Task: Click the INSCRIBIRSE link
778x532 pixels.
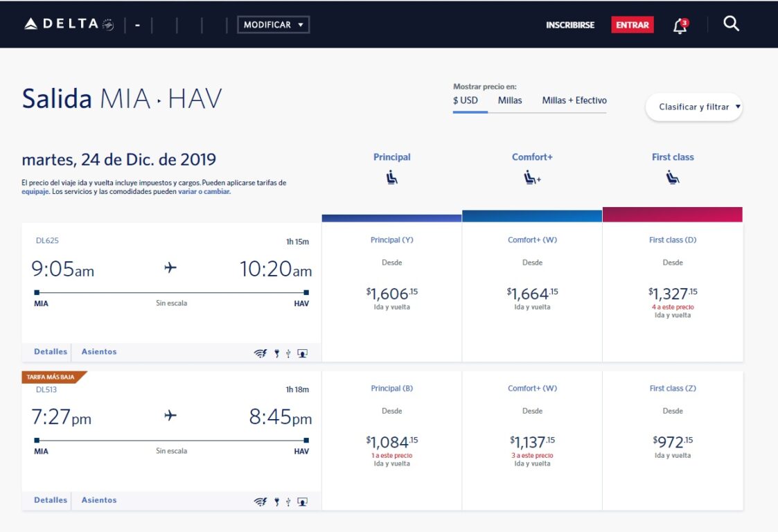Action: coord(570,25)
